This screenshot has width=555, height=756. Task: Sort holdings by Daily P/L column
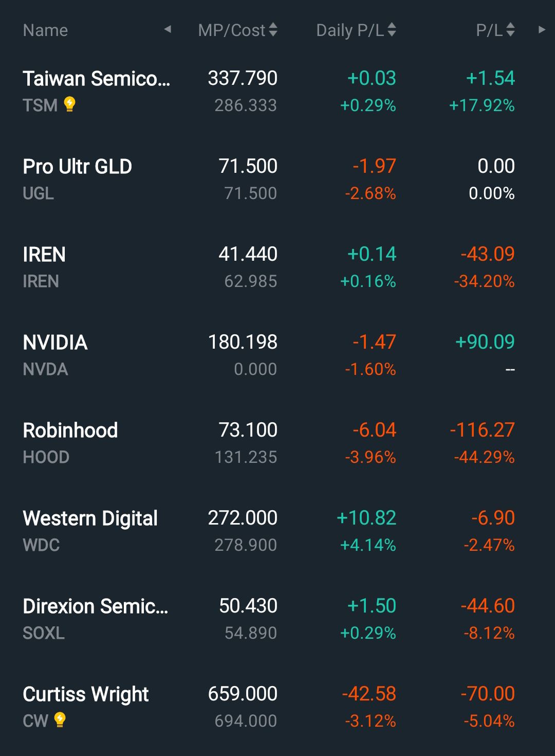click(x=356, y=30)
